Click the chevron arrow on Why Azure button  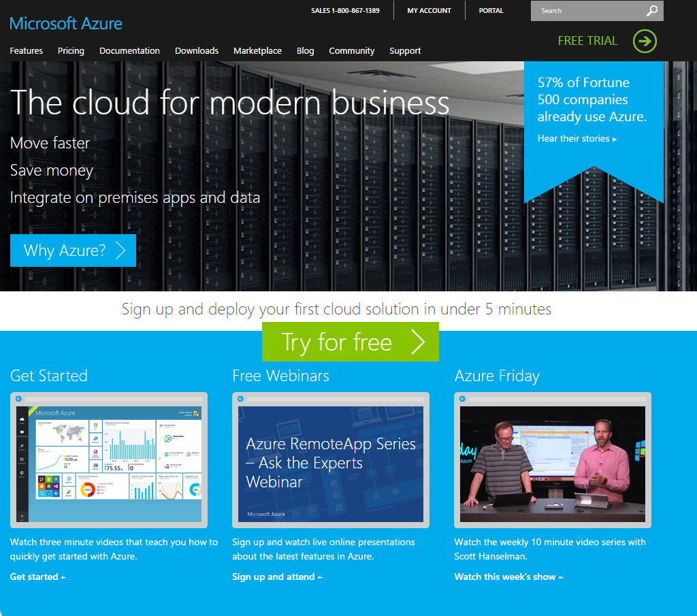(x=120, y=250)
